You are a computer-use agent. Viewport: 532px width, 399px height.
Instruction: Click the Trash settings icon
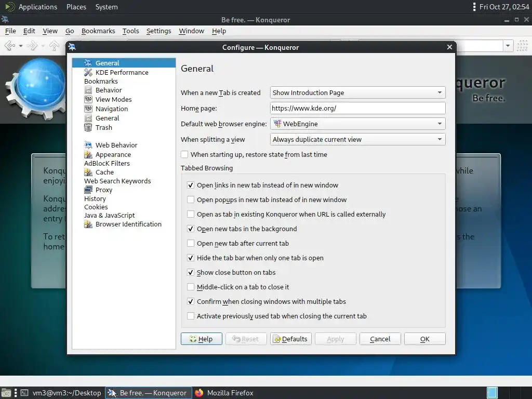[x=88, y=127]
